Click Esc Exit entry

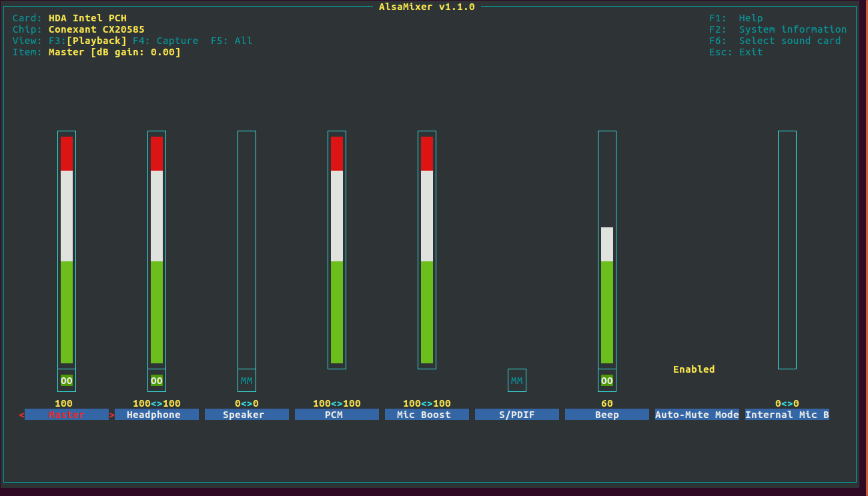point(736,52)
